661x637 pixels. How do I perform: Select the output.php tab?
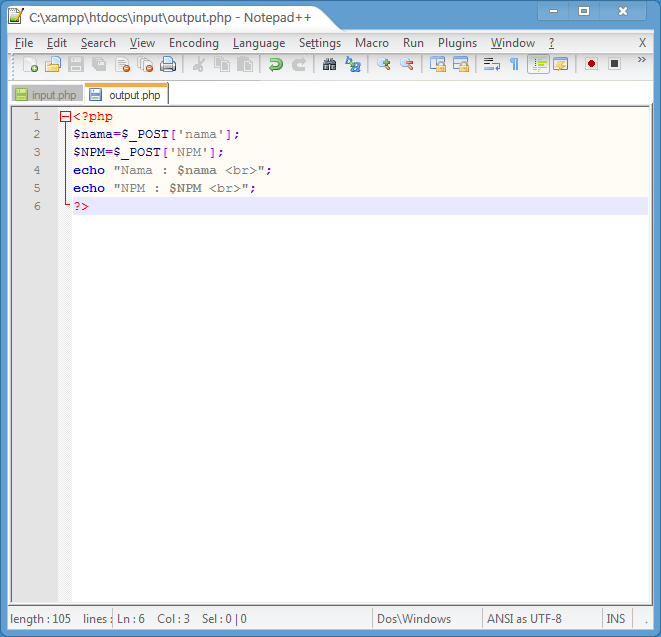(126, 94)
